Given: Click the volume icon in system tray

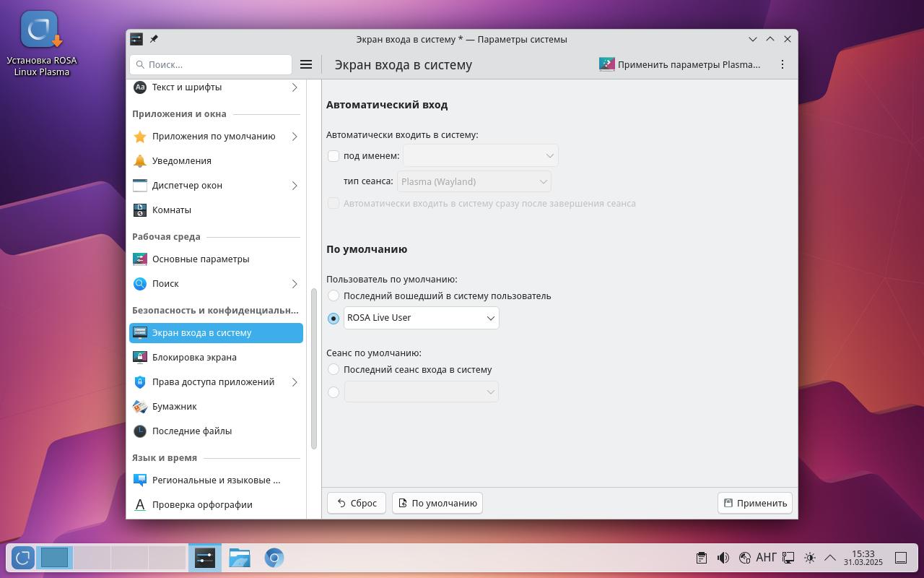Looking at the screenshot, I should click(723, 558).
